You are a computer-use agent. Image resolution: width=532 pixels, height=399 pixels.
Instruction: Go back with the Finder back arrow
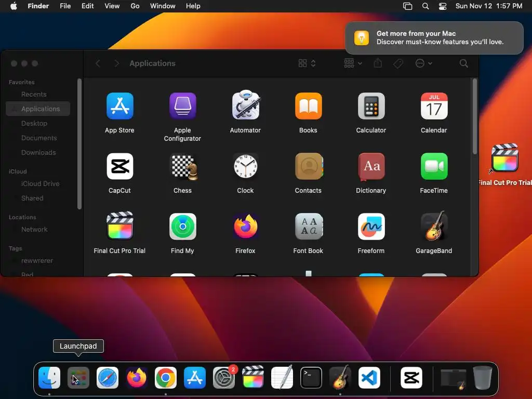click(x=98, y=63)
